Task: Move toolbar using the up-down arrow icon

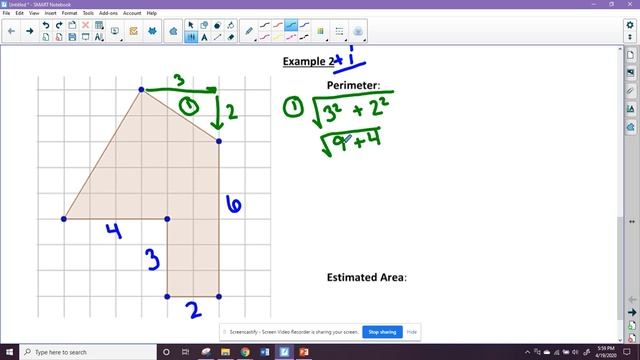Action: 630,37
